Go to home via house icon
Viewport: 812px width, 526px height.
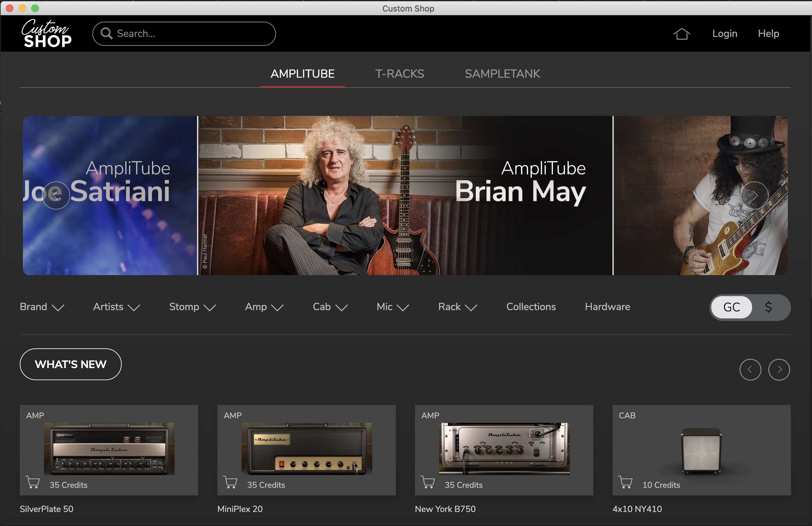(682, 34)
